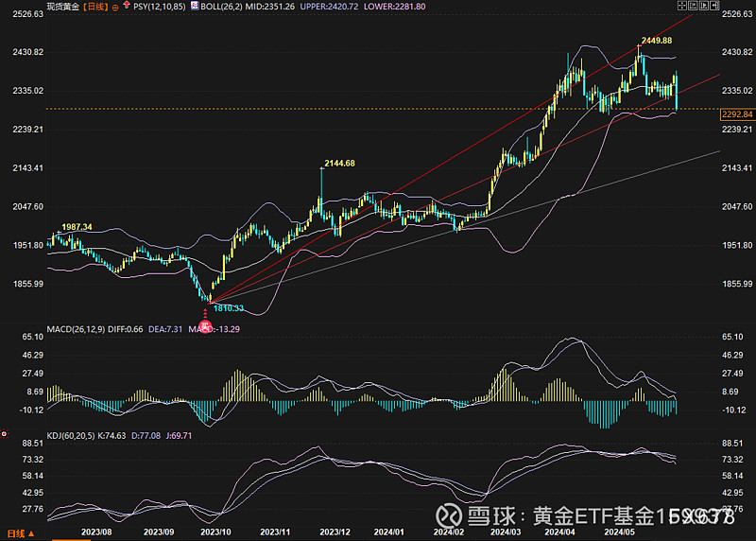Select the 2024/05 date on the time axis
This screenshot has width=756, height=541.
[620, 532]
